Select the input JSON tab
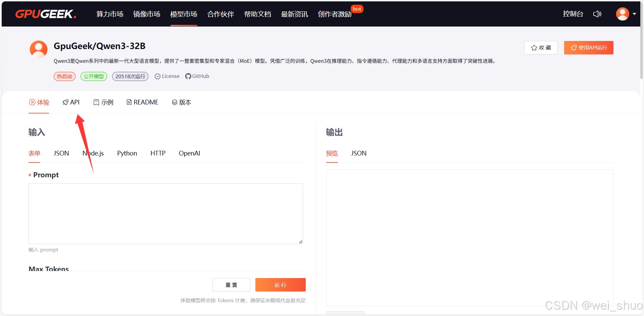 (x=61, y=153)
